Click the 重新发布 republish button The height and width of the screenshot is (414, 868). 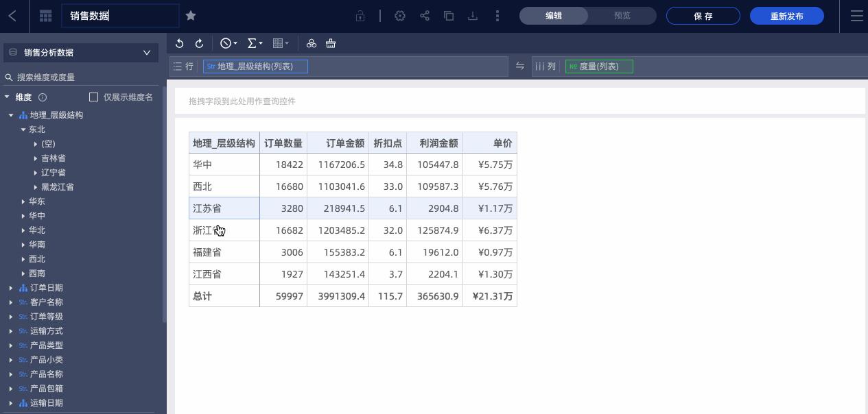(786, 15)
